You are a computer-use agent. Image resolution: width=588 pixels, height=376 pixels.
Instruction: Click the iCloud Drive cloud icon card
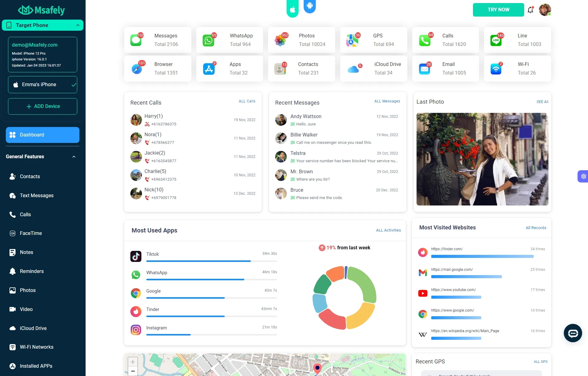click(353, 69)
